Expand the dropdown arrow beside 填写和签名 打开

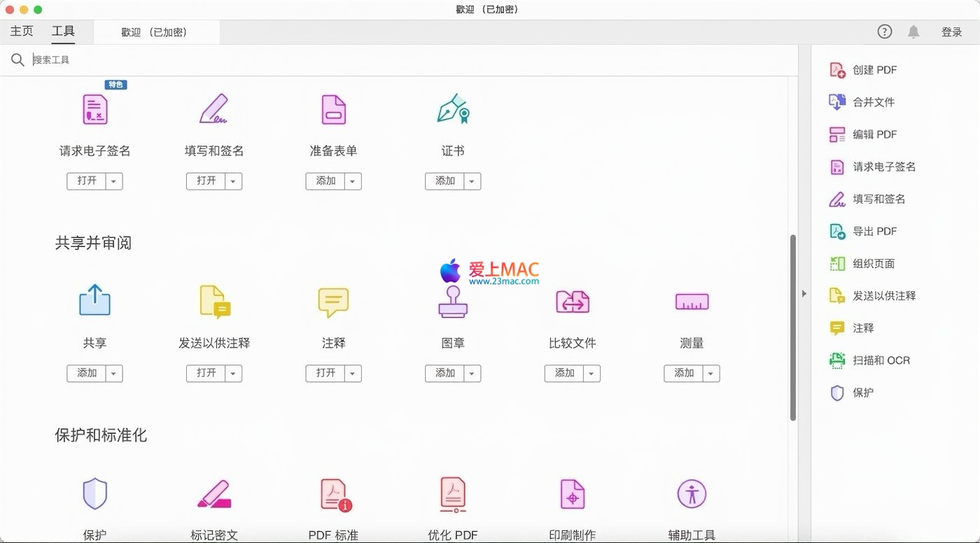point(234,181)
